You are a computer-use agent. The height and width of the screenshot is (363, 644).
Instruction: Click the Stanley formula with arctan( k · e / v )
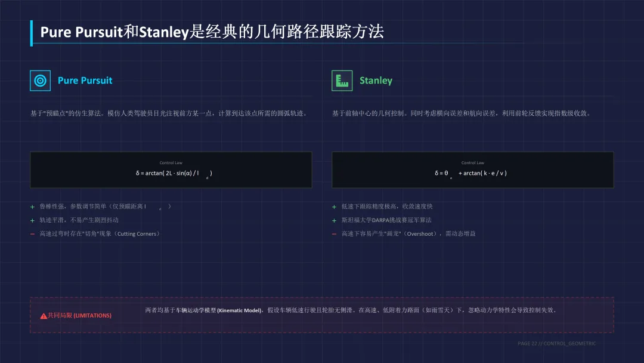point(470,174)
